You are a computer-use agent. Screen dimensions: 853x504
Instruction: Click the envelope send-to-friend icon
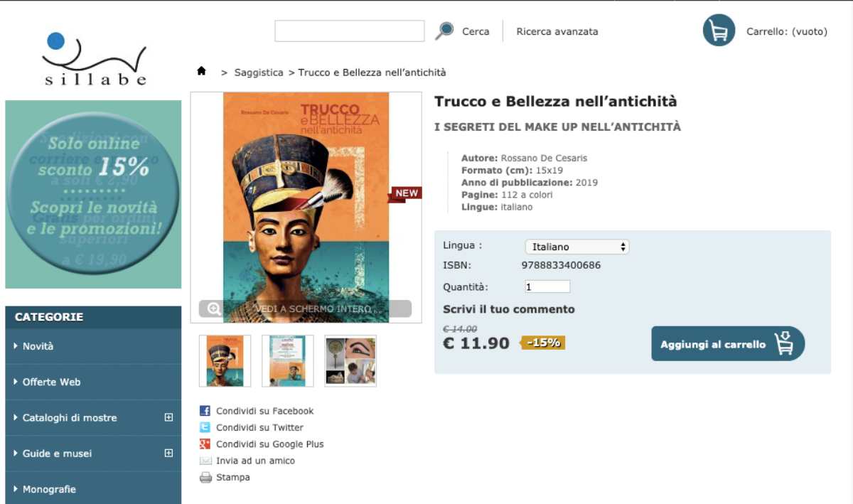click(205, 461)
